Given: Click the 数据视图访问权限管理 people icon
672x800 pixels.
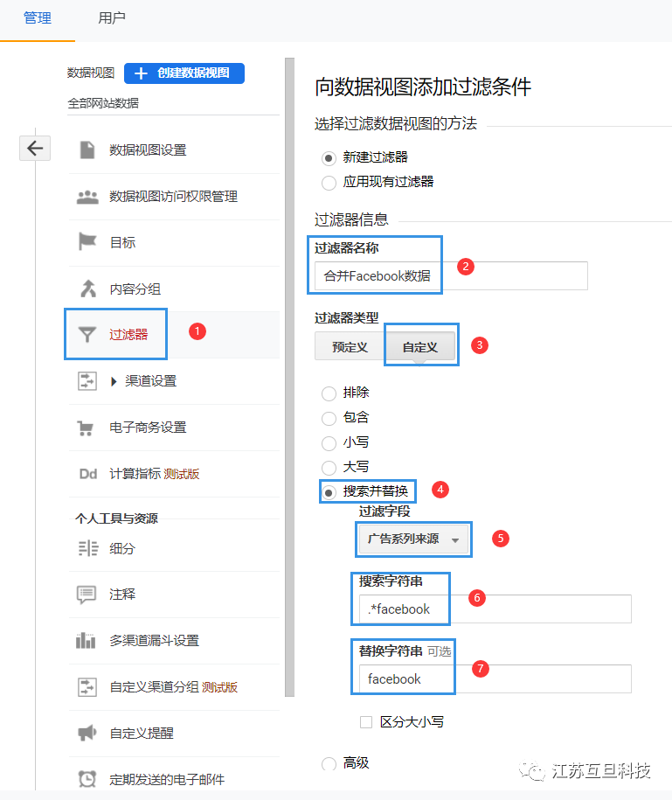Looking at the screenshot, I should (87, 197).
